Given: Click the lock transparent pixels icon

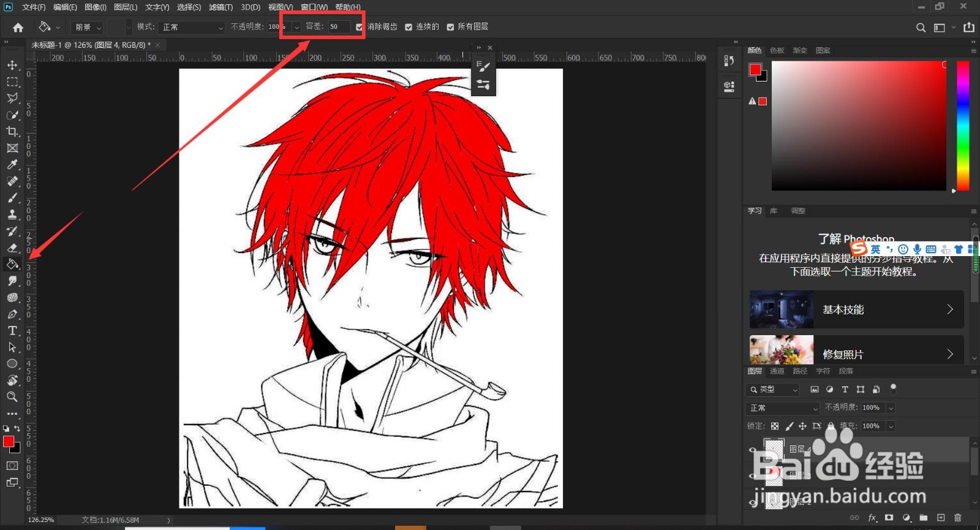Looking at the screenshot, I should point(775,426).
